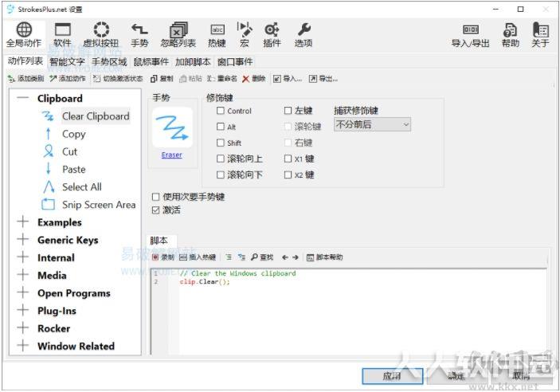The height and width of the screenshot is (392, 560).
Task: Click 插入热键 insert hotkey
Action: click(x=198, y=257)
